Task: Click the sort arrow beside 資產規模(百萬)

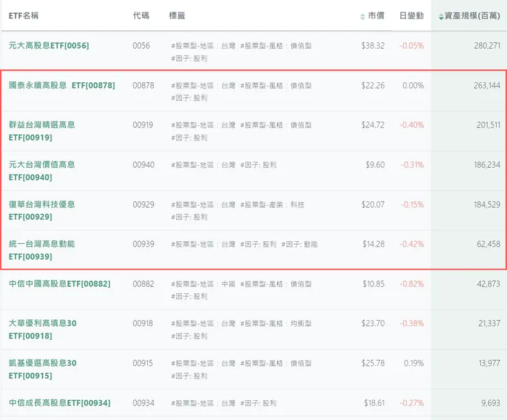Action: [x=441, y=16]
